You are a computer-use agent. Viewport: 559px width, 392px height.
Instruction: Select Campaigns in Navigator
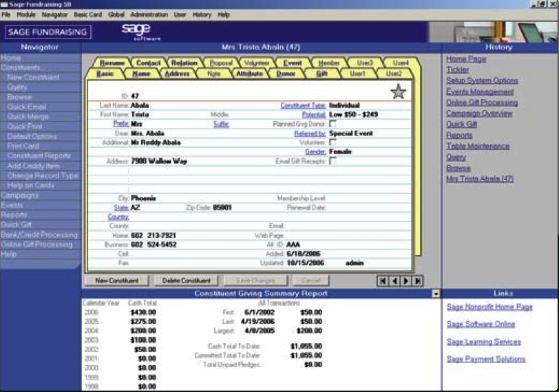coord(19,195)
